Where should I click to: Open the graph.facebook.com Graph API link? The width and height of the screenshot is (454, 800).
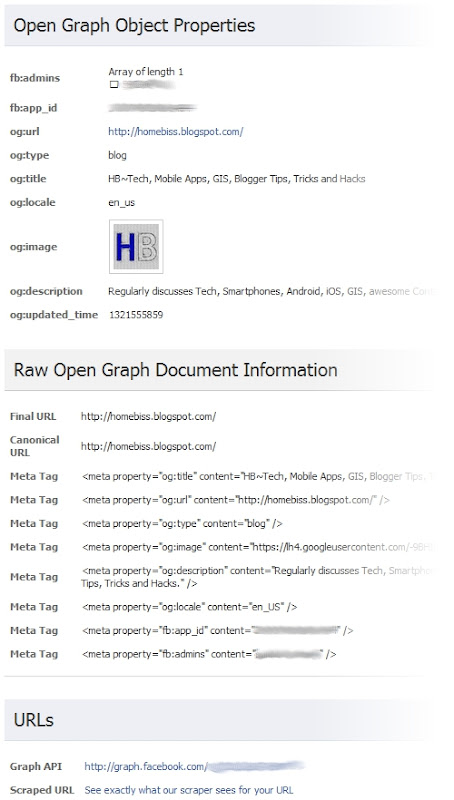tap(194, 766)
